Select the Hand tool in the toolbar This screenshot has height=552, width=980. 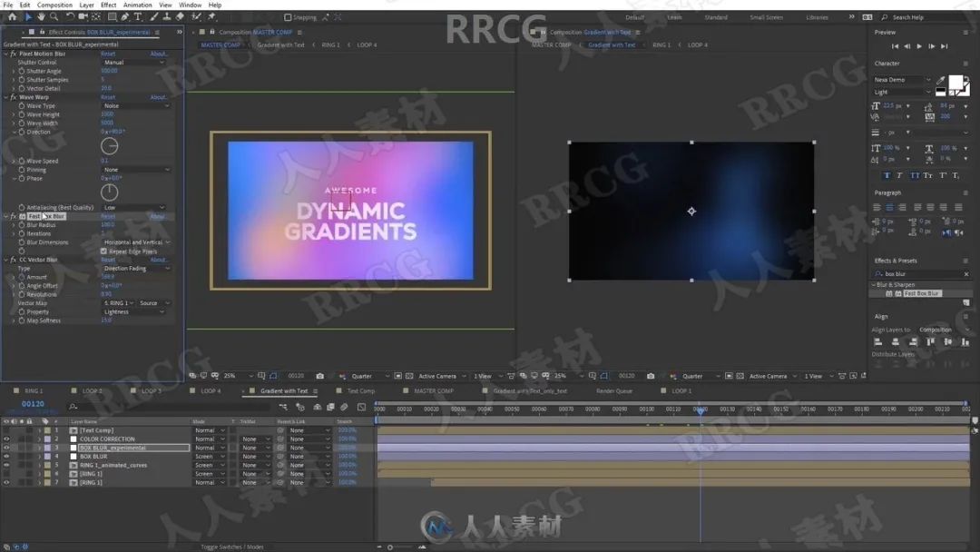click(41, 16)
